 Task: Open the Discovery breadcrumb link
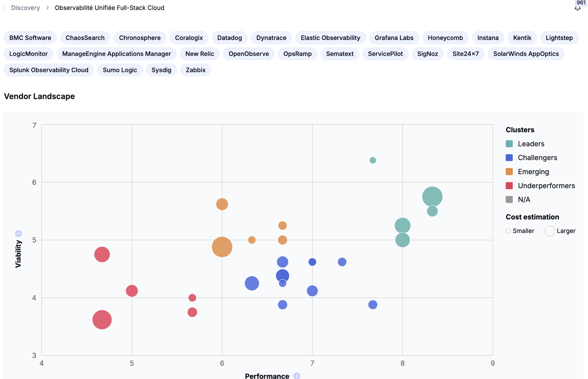[x=26, y=8]
